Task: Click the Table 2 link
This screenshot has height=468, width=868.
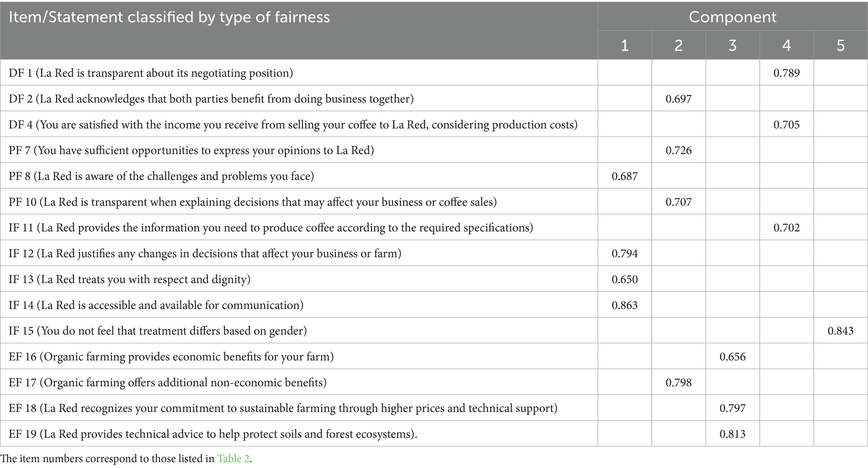Action: point(233,459)
